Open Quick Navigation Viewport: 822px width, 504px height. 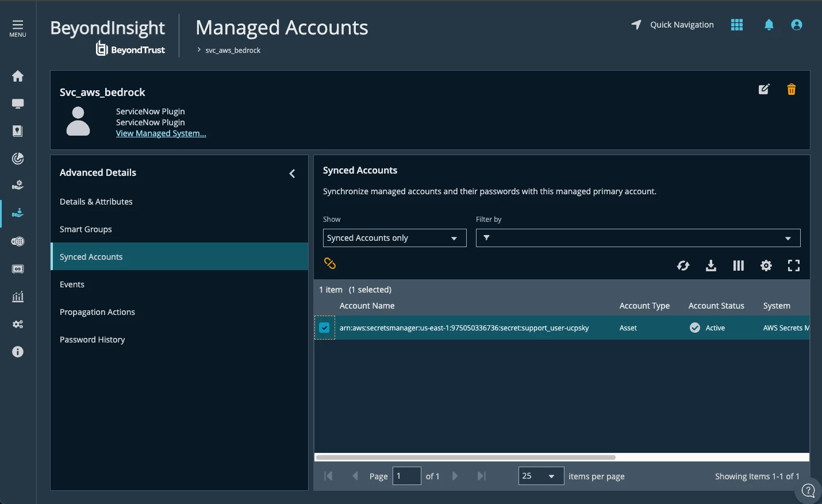click(x=673, y=25)
